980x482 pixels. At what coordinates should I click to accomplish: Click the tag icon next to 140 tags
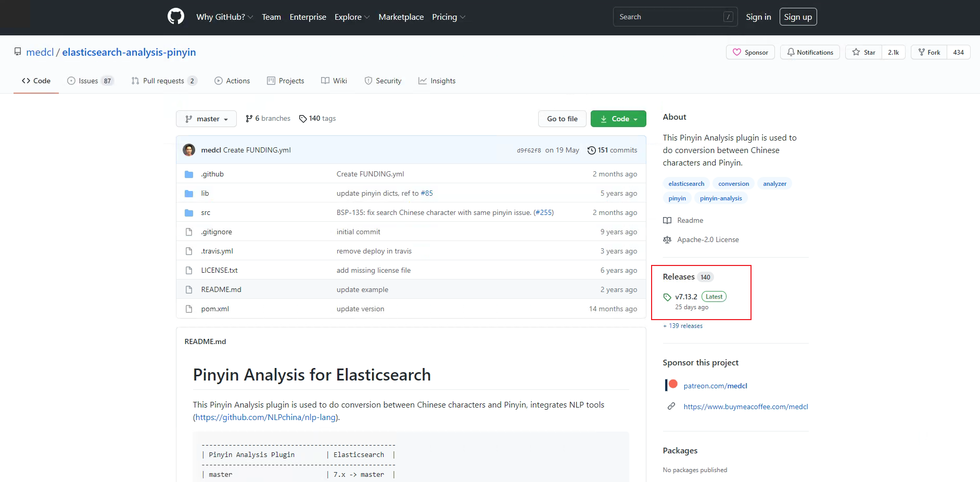(303, 119)
